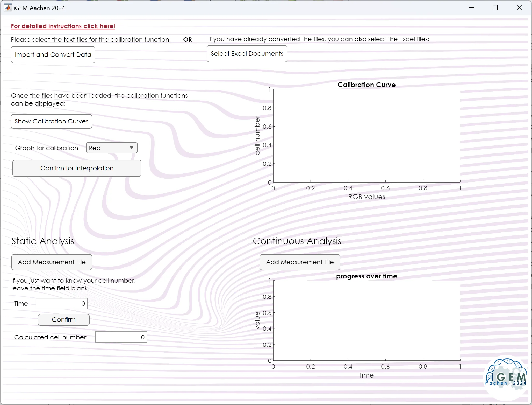Screen dimensions: 532x405
Task: Add Measurement File under Continuous Analysis
Action: coord(300,262)
